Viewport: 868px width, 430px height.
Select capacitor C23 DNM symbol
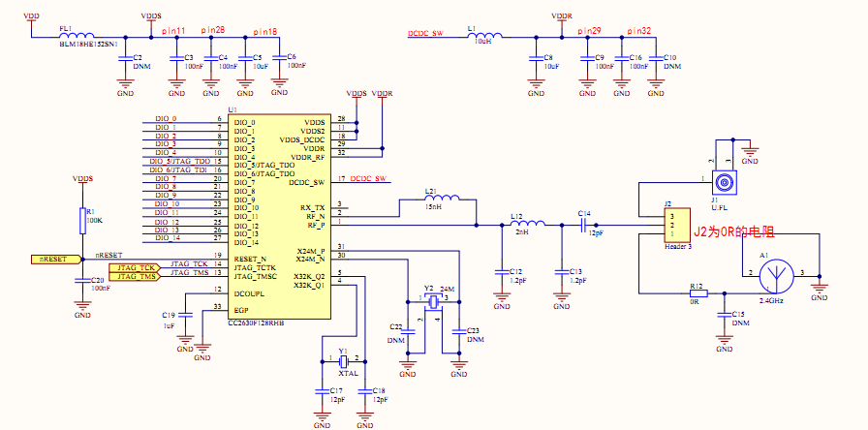(x=459, y=331)
